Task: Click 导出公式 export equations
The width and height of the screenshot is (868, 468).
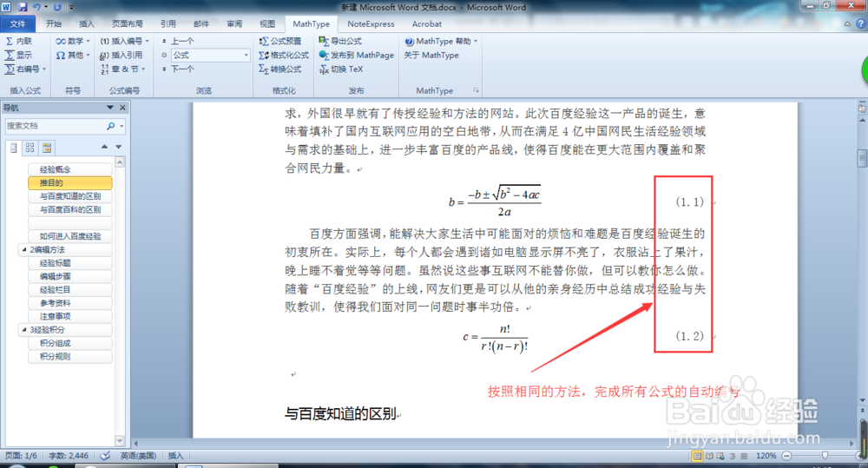Action: pyautogui.click(x=340, y=41)
